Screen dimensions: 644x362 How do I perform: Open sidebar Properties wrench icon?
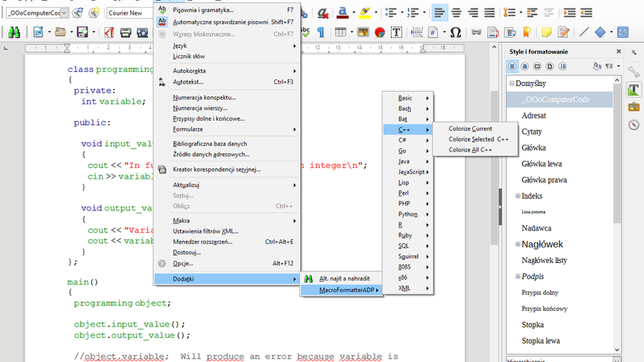634,72
